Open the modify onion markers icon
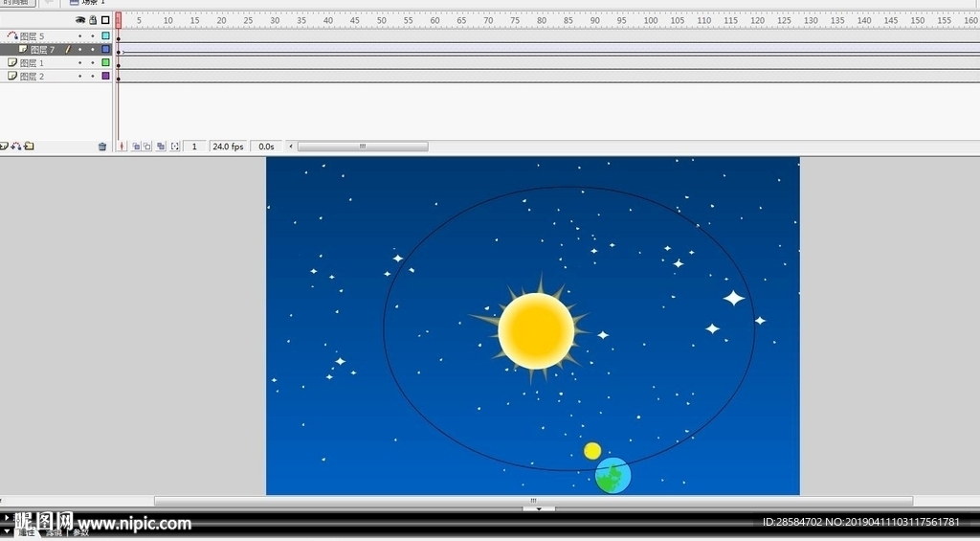 [175, 147]
